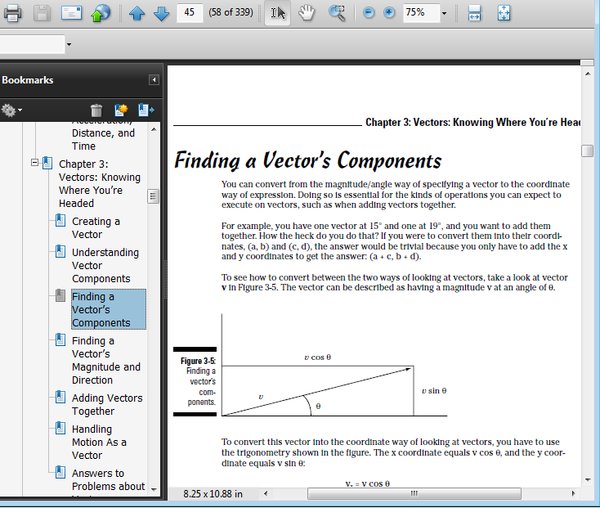Collapse the Bookmarks panel with arrow button
Image resolution: width=600 pixels, height=508 pixels.
click(x=154, y=80)
